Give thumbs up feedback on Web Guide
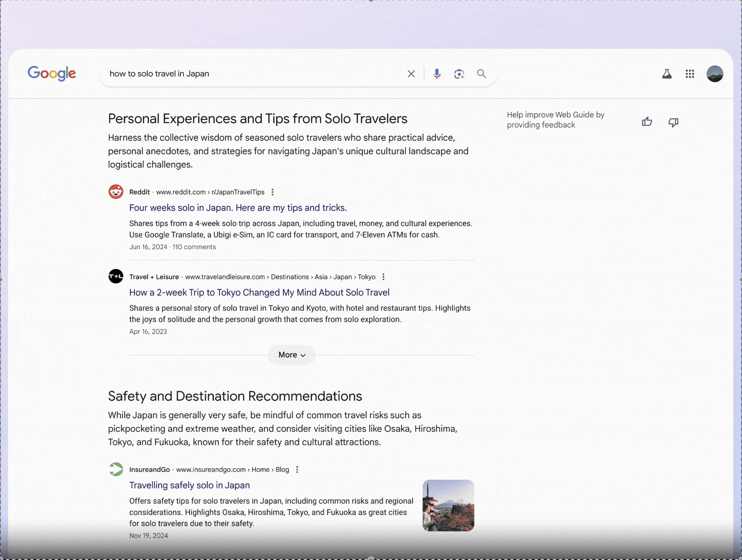Viewport: 742px width, 560px height. point(647,122)
